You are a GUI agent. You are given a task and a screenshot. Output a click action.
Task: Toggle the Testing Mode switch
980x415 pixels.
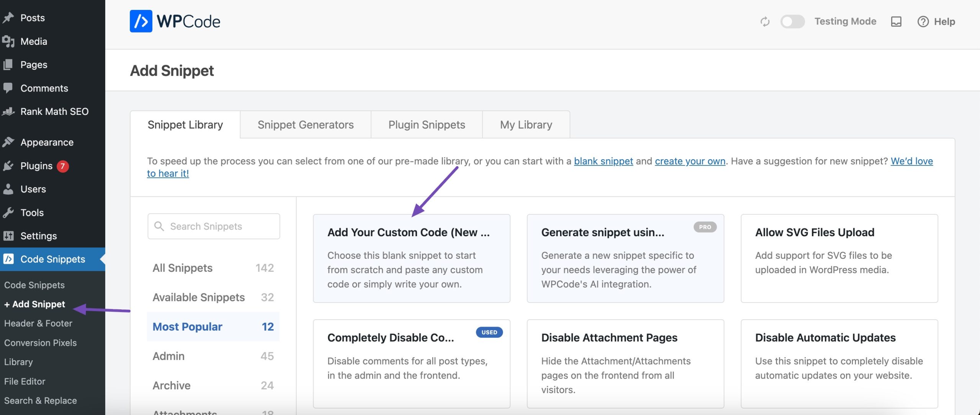click(x=792, y=21)
